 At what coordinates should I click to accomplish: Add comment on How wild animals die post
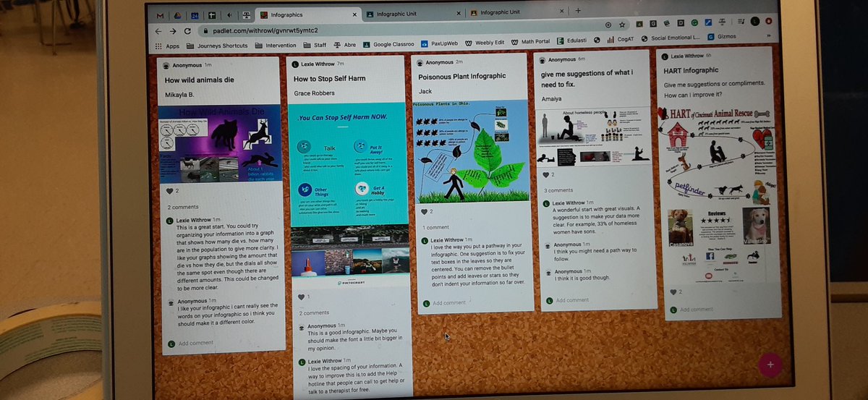[x=196, y=343]
